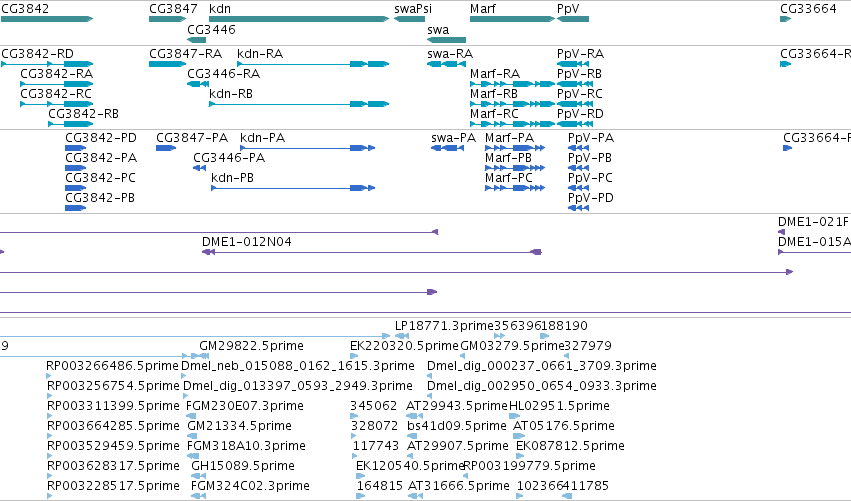Select transcript CG3842-RA
Viewport: 851px width, 501px height.
[x=56, y=74]
